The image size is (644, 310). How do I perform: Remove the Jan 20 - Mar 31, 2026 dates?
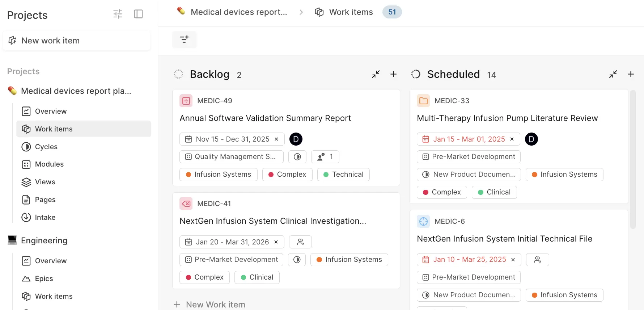coord(276,242)
